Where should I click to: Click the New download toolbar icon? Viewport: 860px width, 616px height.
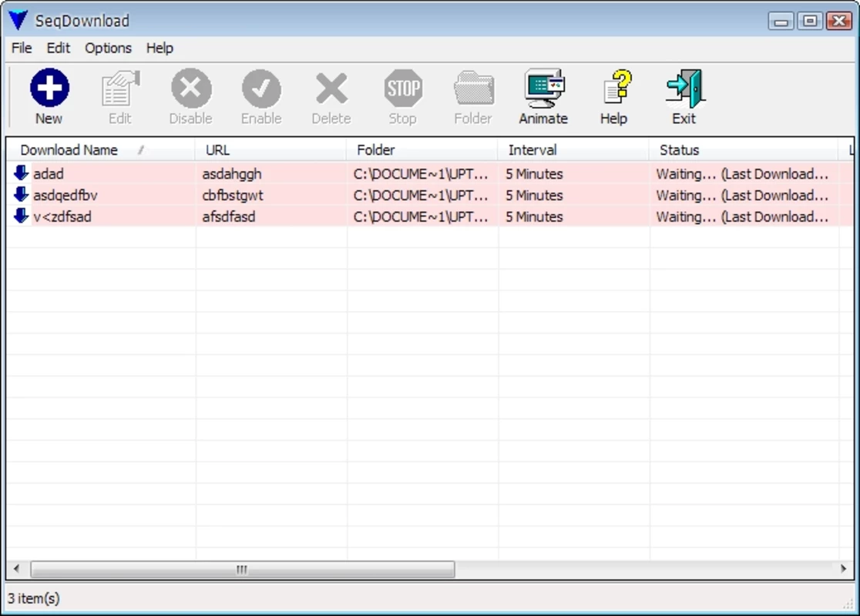tap(49, 88)
